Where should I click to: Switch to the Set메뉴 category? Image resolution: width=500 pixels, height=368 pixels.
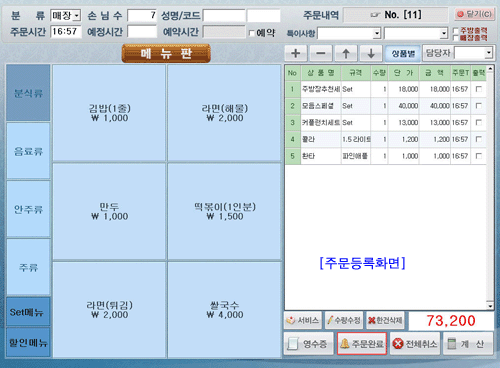(x=28, y=312)
